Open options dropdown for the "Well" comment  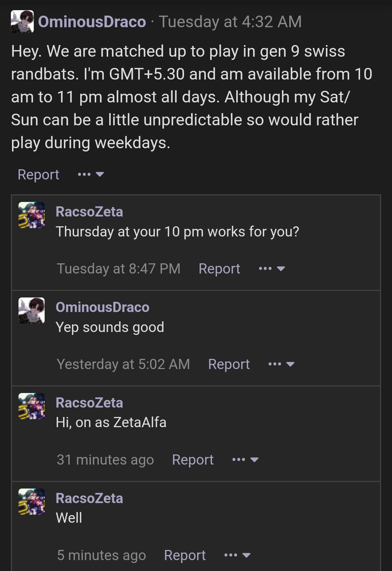coord(237,555)
